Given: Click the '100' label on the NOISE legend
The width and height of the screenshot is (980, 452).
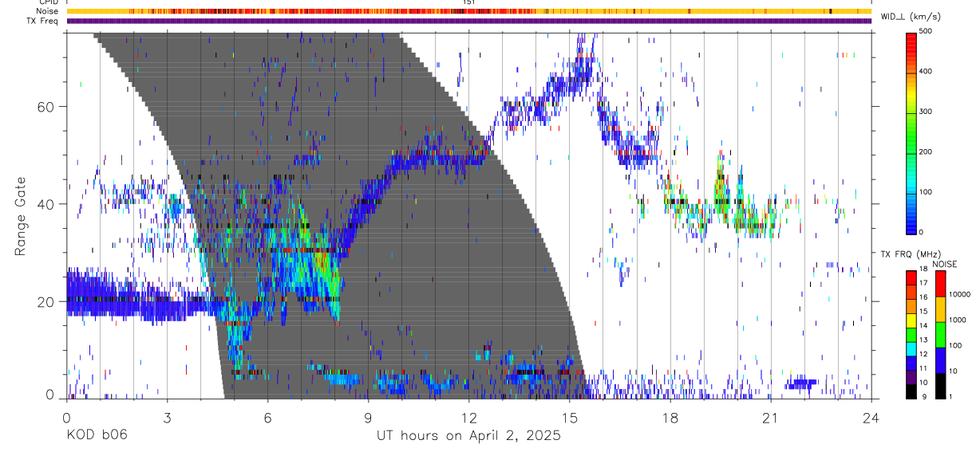Looking at the screenshot, I should pyautogui.click(x=956, y=345).
